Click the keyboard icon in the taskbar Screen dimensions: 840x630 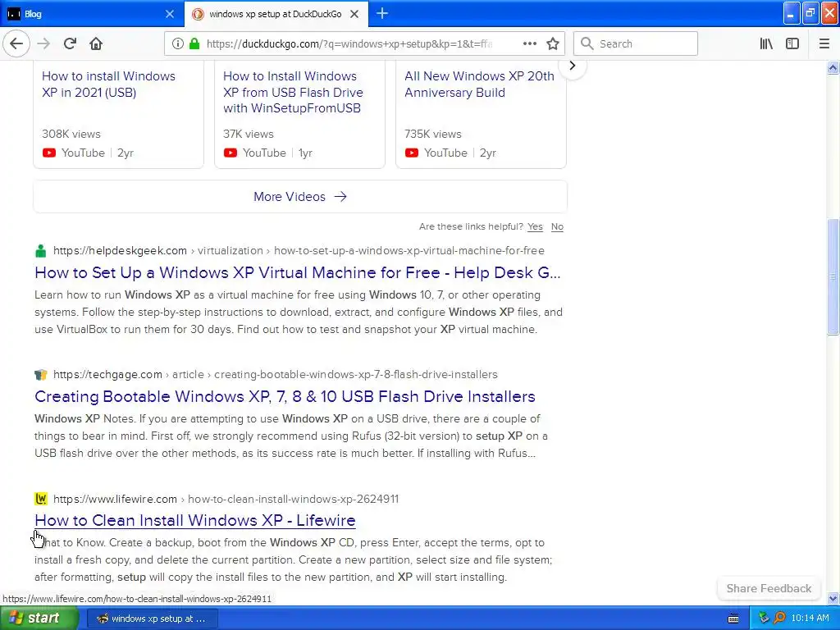[733, 619]
